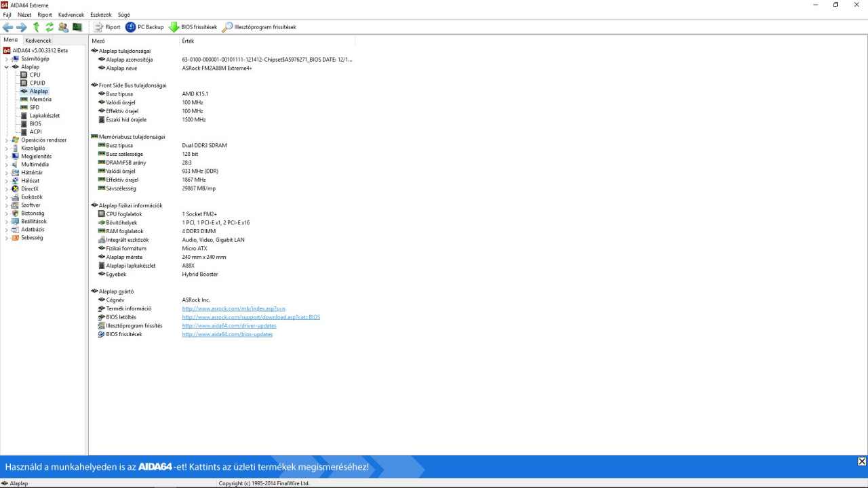Switch to the Menü sidebar tab
868x488 pixels.
click(11, 40)
